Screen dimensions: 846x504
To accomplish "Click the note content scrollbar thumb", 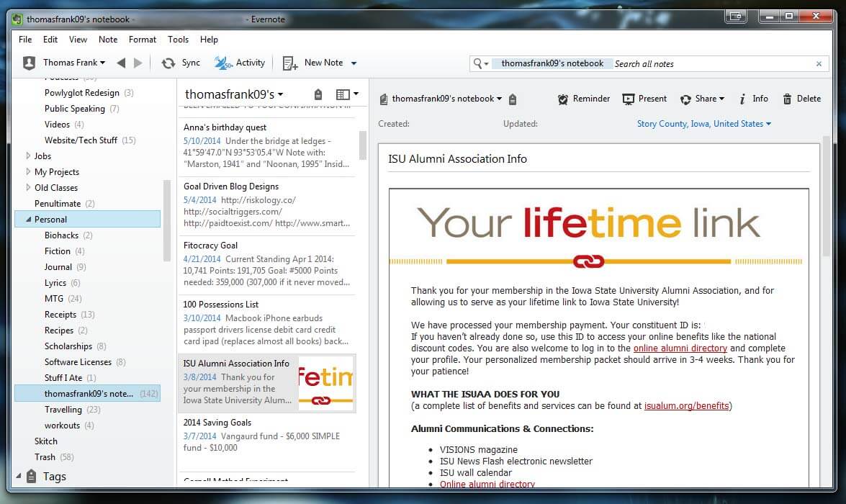I will coord(826,197).
